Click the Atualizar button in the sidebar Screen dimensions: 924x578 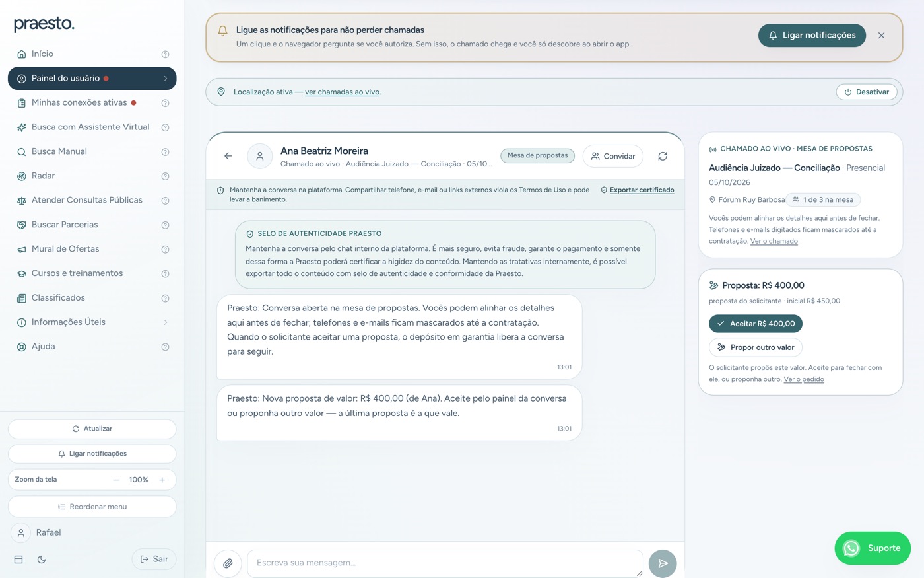(92, 429)
